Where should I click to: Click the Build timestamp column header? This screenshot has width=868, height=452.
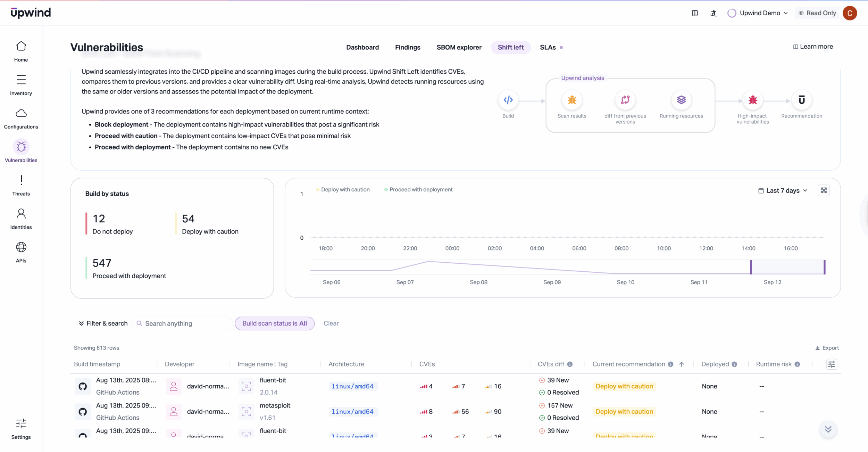97,364
